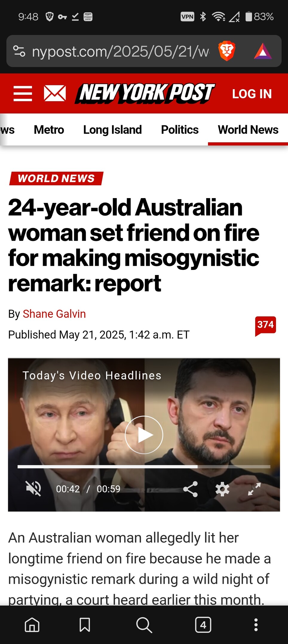The height and width of the screenshot is (644, 288).
Task: Share the video with share icon
Action: (190, 489)
